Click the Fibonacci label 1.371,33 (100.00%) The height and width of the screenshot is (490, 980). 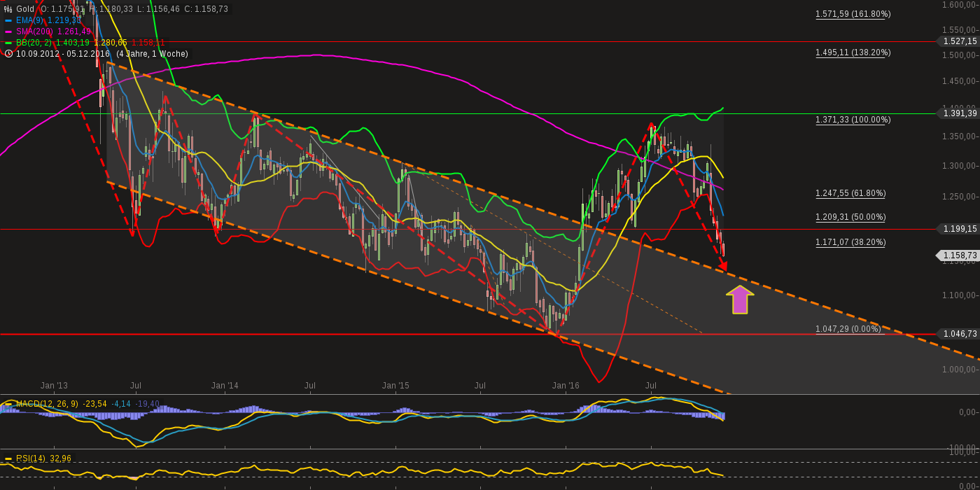(x=853, y=120)
